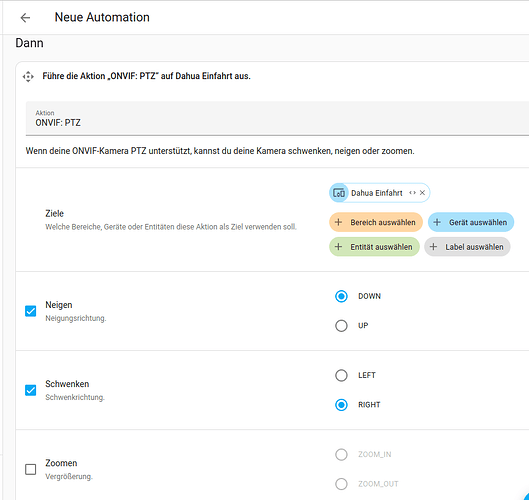The image size is (529, 500).
Task: Click the Schwenken label text
Action: [67, 384]
